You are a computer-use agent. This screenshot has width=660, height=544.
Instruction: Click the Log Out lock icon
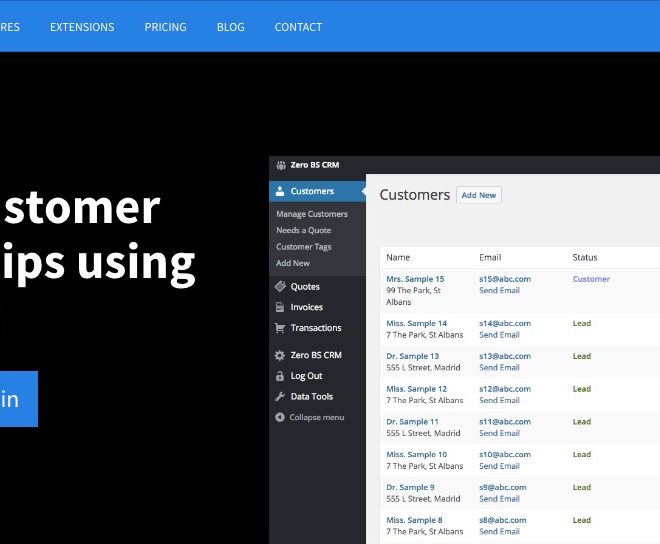[x=280, y=376]
